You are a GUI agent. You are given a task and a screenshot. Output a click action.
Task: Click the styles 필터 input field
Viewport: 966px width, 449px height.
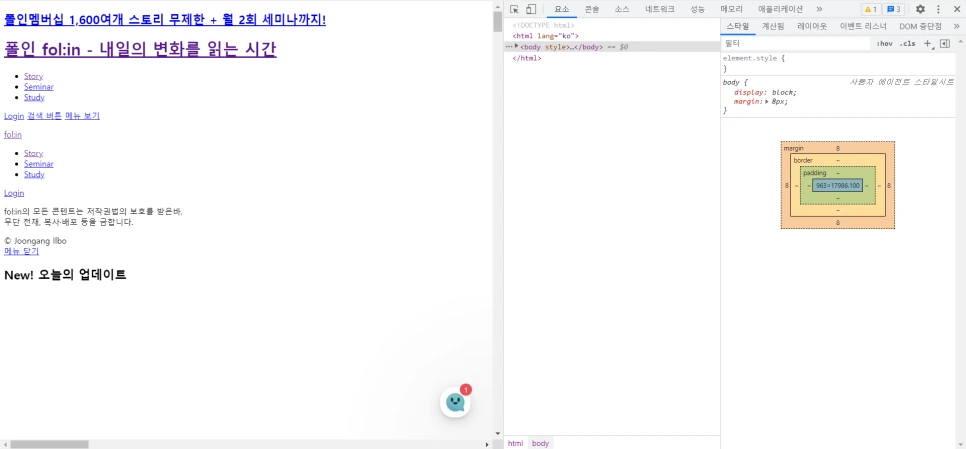(796, 44)
